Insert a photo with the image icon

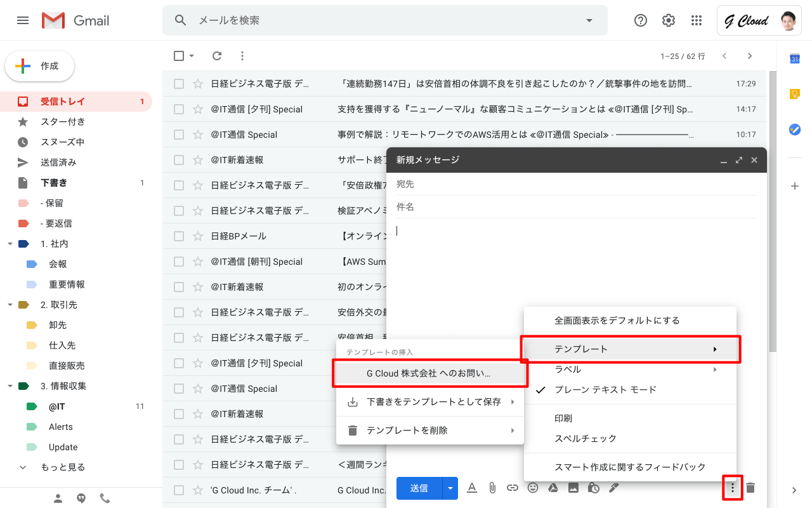coord(573,488)
